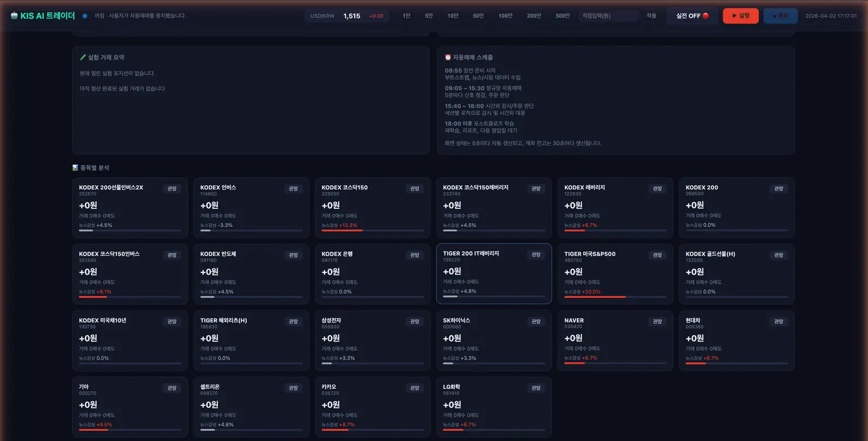Select the KODEX 레버리지 card title
The height and width of the screenshot is (441, 868).
(x=585, y=188)
